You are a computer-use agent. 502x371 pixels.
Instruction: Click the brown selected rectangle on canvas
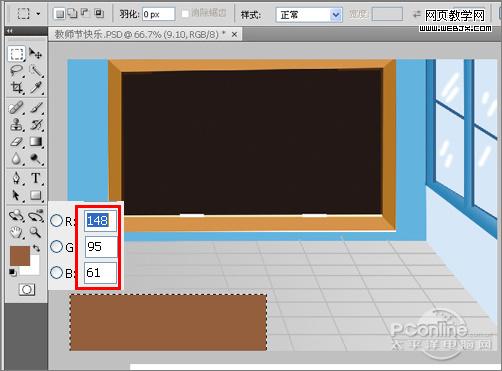pos(168,323)
